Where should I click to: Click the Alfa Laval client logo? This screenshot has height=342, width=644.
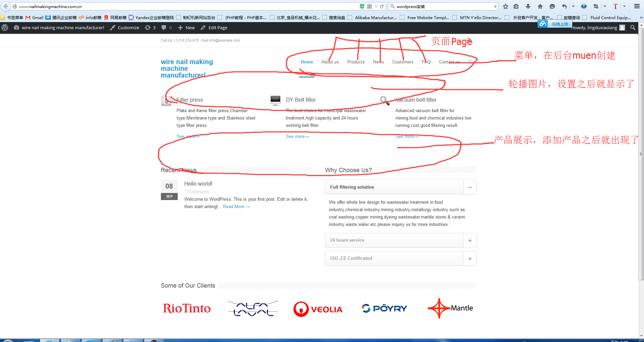point(253,308)
